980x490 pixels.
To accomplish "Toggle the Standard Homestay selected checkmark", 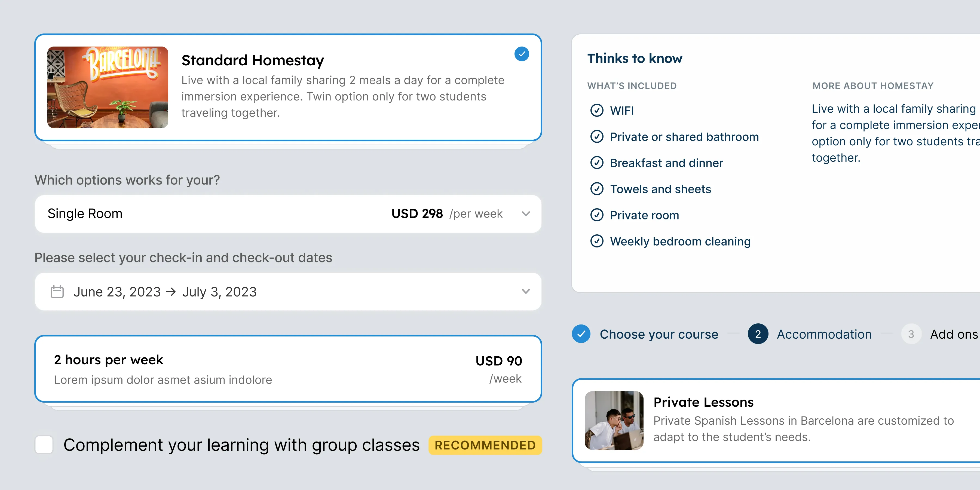I will (x=522, y=54).
